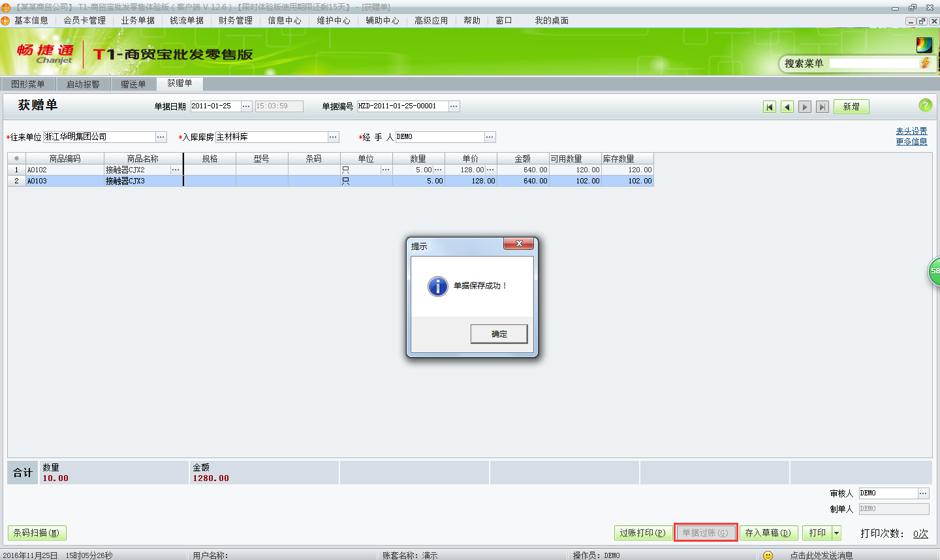Click the 新增 button to create new
This screenshot has width=940, height=560.
point(851,106)
